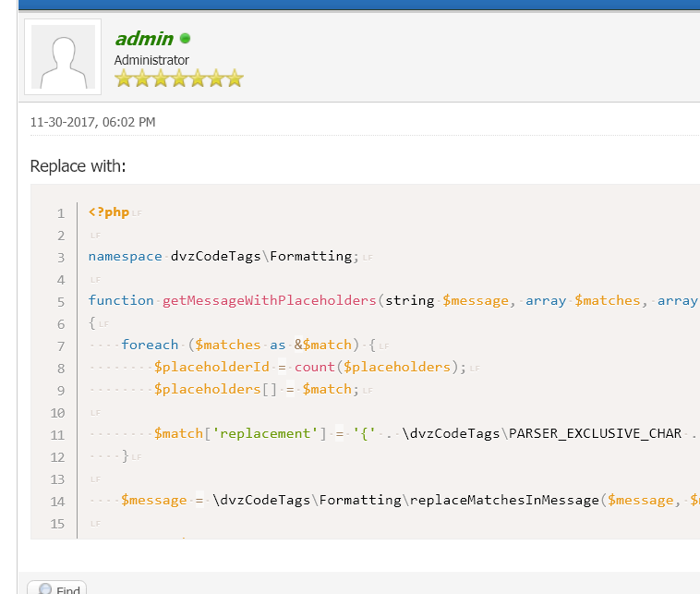Screen dimensions: 700x594
Task: Click the post timestamp 11-30-2017, 06:02 PM
Action: (x=92, y=122)
